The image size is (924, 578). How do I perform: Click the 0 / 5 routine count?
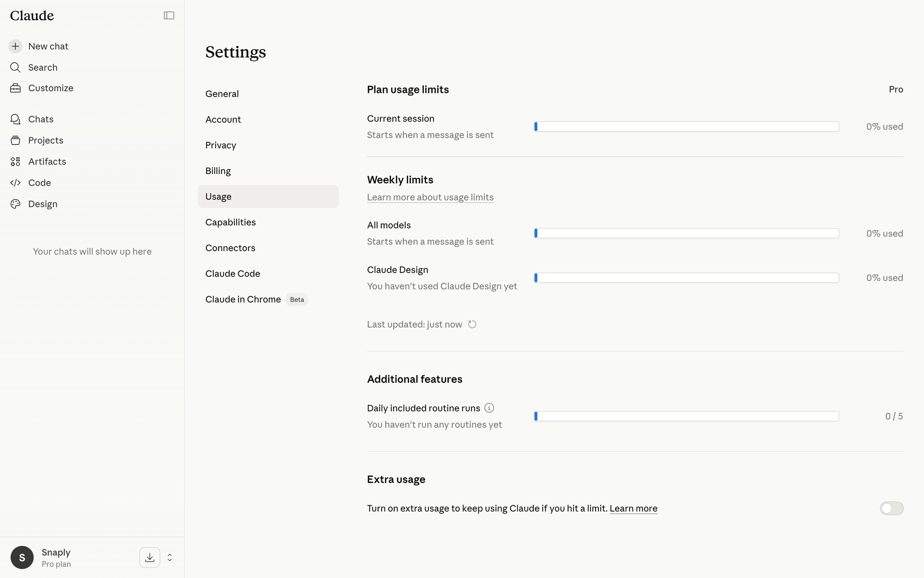[x=894, y=416]
